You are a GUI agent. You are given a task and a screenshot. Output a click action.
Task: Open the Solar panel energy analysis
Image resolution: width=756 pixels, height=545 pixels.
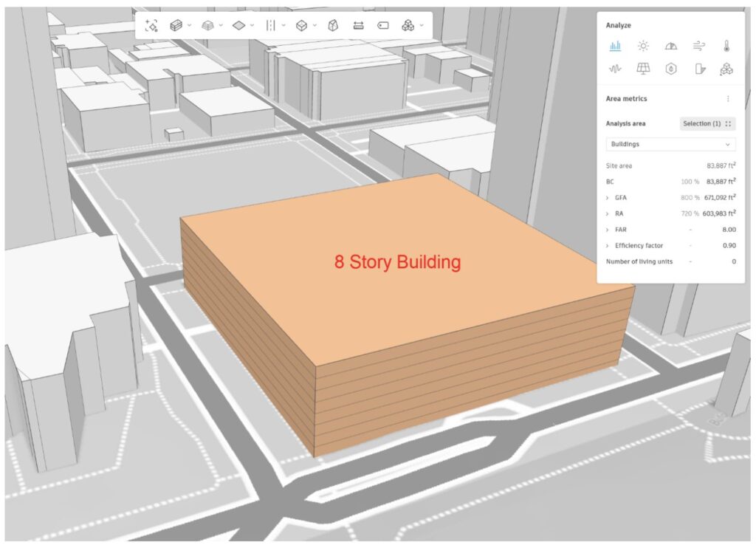(643, 69)
